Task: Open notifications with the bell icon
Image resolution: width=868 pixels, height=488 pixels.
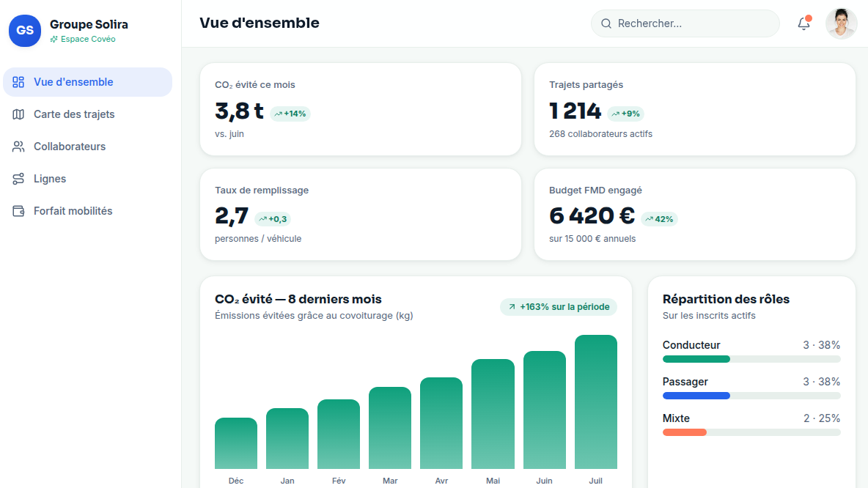Action: [803, 23]
